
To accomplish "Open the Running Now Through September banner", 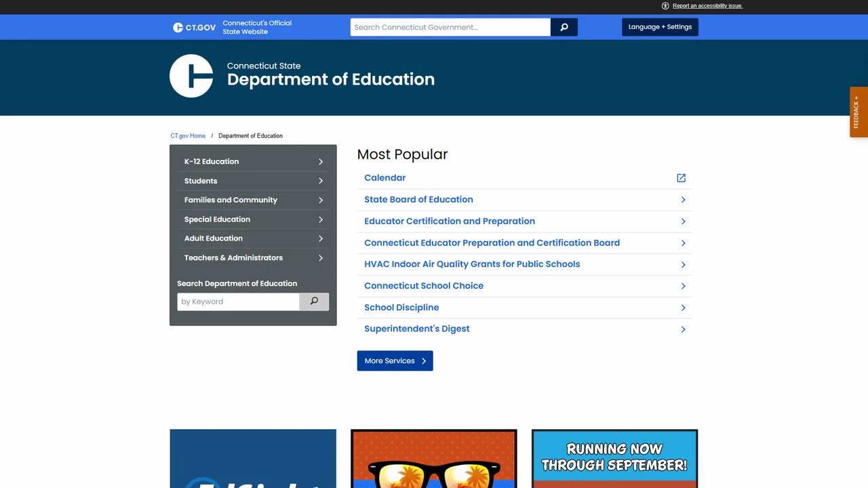I will pos(614,458).
